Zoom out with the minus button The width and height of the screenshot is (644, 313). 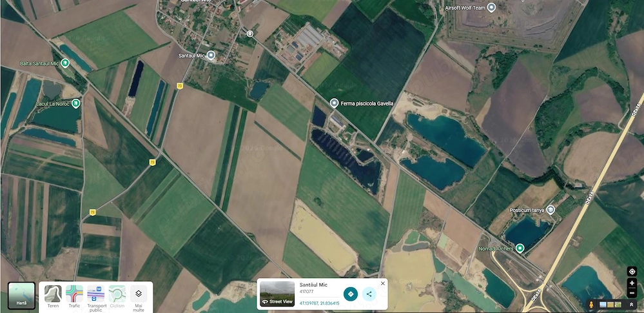pos(632,293)
